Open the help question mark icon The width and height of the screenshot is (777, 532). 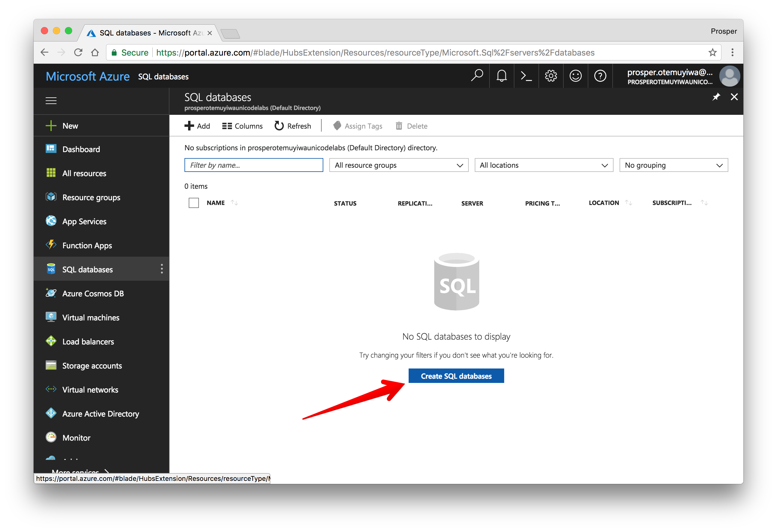[x=600, y=76]
